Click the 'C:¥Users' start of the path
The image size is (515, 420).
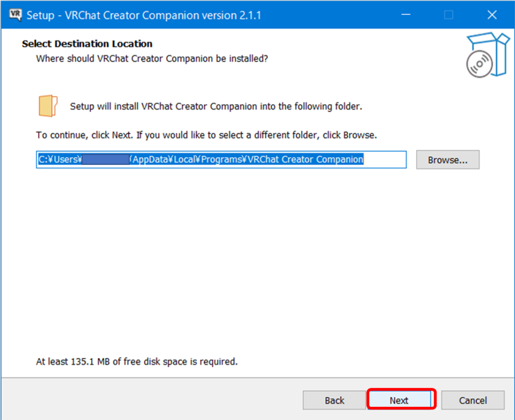(x=59, y=160)
